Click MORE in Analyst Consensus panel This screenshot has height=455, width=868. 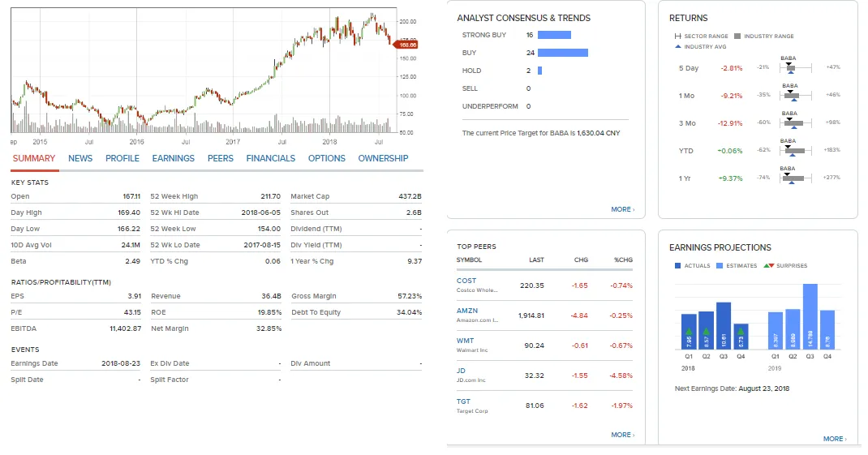[623, 209]
